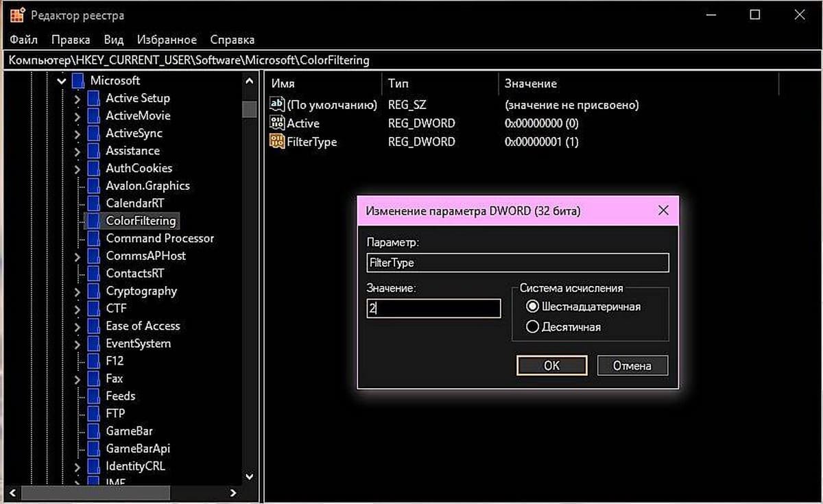Screen dimensions: 823x504
Task: Click the ContactsRT folder icon
Action: [93, 273]
